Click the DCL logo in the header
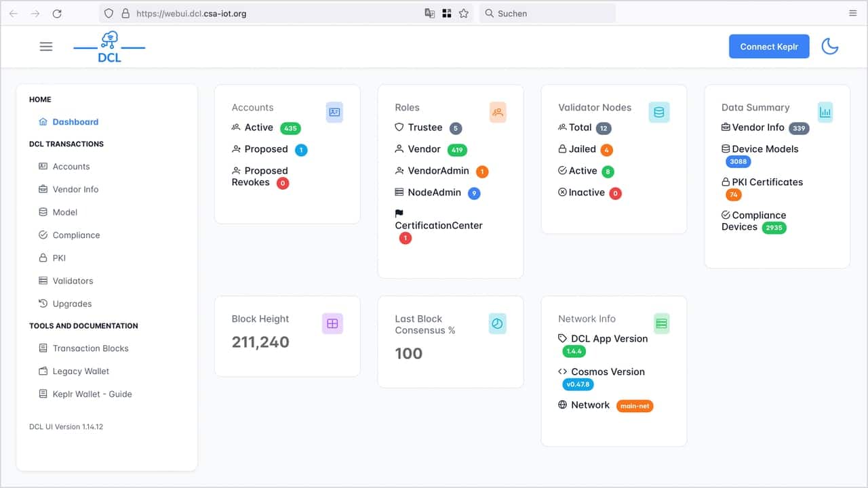Viewport: 868px width, 488px height. tap(109, 47)
